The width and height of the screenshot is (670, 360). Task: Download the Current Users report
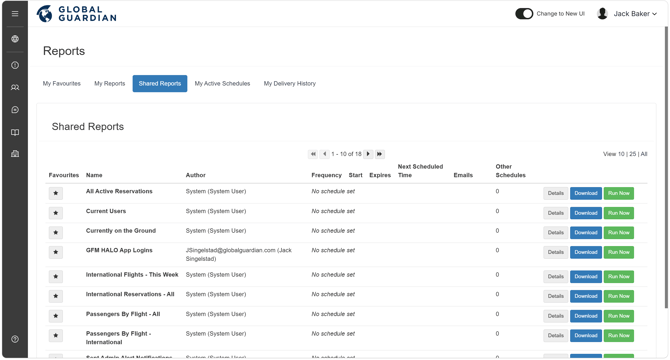coord(586,213)
